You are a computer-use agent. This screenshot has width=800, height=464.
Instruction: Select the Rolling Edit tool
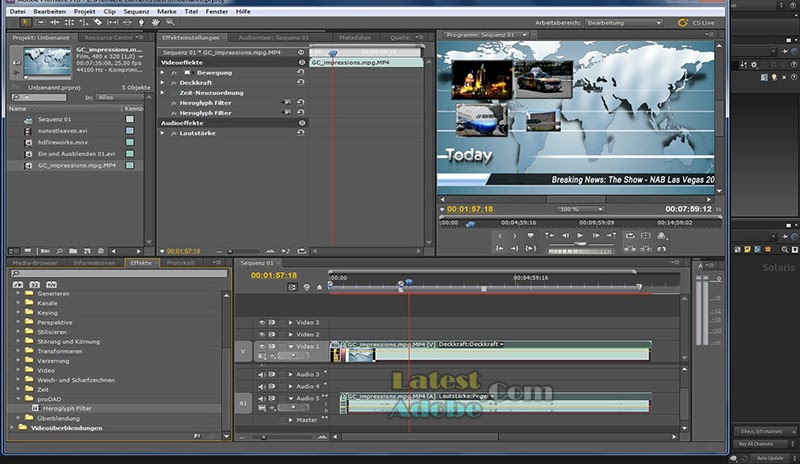(x=69, y=22)
